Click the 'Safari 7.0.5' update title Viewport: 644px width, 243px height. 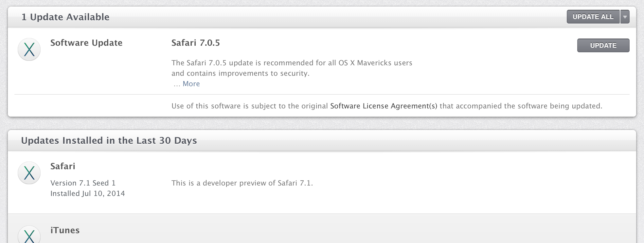pos(196,43)
